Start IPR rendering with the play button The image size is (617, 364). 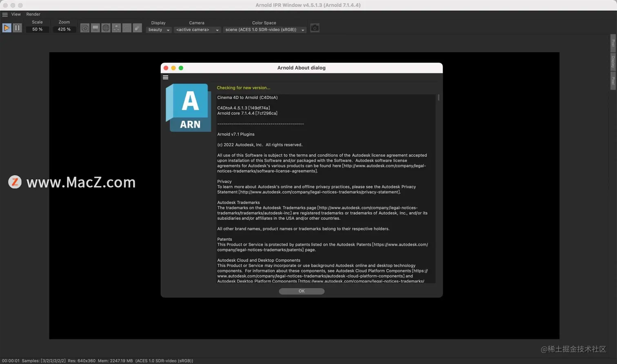point(7,28)
